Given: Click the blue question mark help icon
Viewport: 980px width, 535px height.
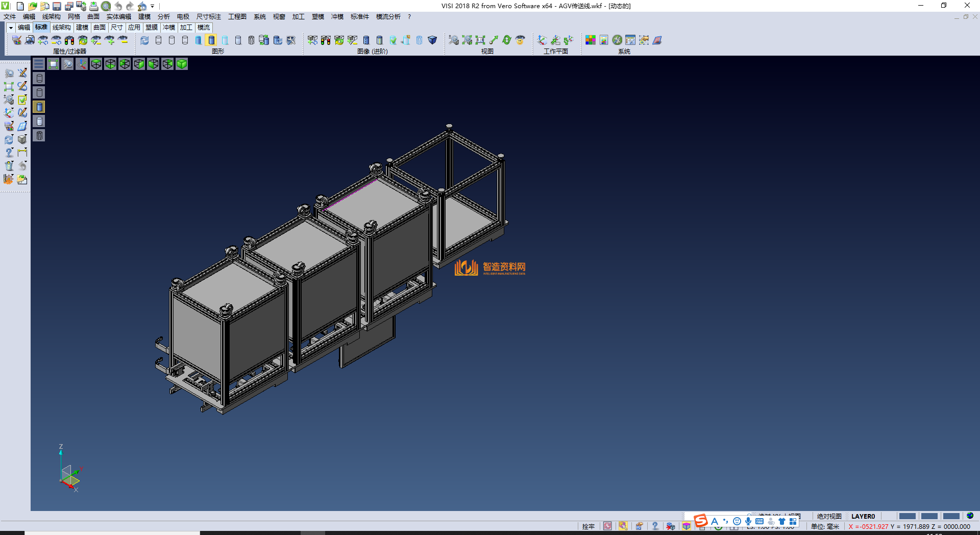Looking at the screenshot, I should point(655,526).
